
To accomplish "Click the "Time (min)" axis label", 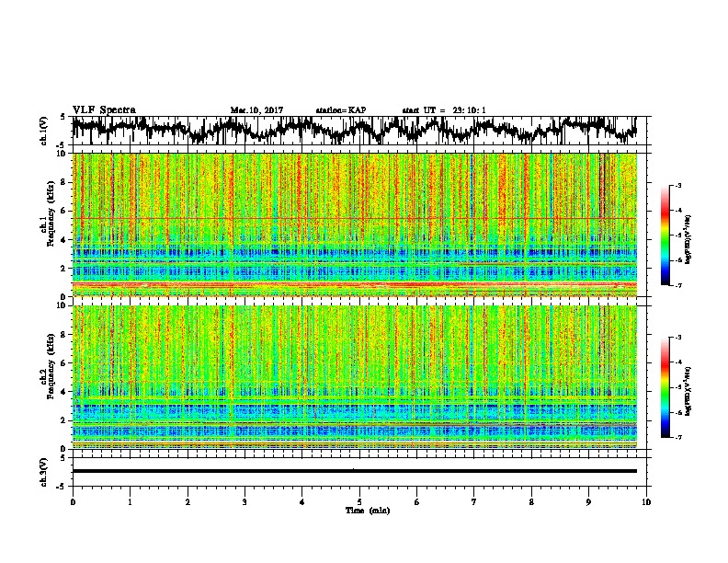I will 368,511.
